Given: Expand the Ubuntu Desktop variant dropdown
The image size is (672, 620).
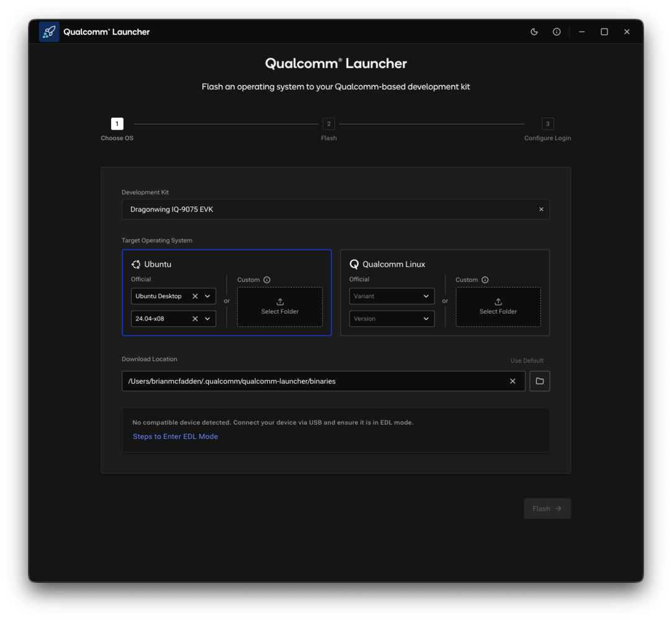Looking at the screenshot, I should [207, 296].
